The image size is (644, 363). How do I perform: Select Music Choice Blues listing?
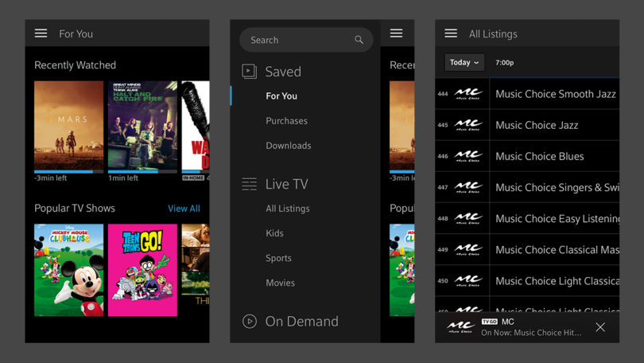click(x=555, y=156)
